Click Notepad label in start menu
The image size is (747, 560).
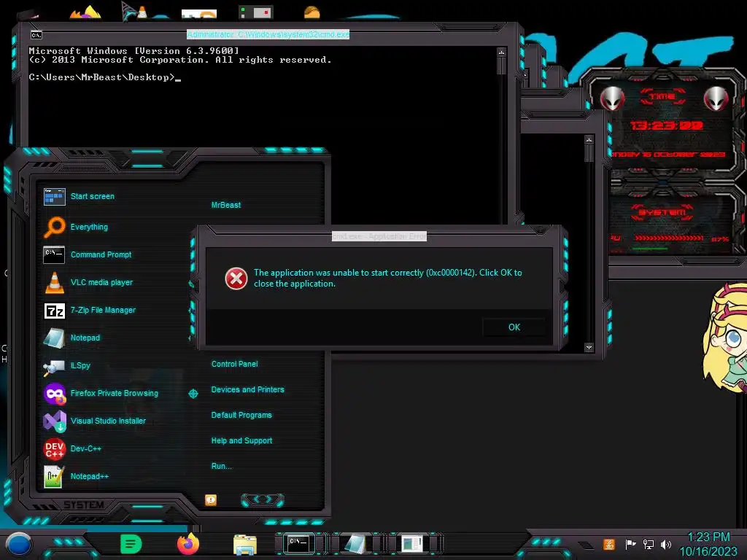coord(85,338)
